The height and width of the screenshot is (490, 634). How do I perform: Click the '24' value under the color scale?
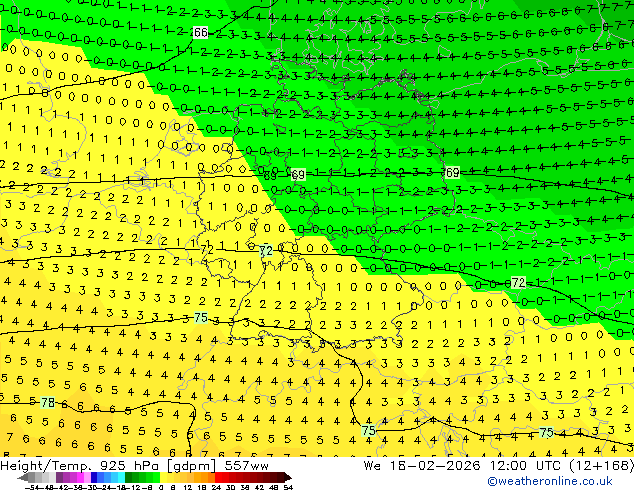216,487
